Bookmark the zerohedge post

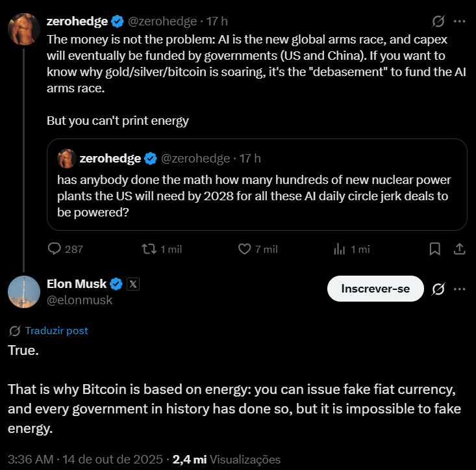[x=435, y=249]
